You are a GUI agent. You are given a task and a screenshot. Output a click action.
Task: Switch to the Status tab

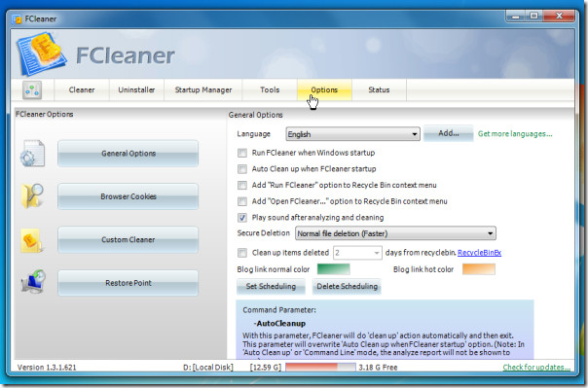[x=379, y=89]
